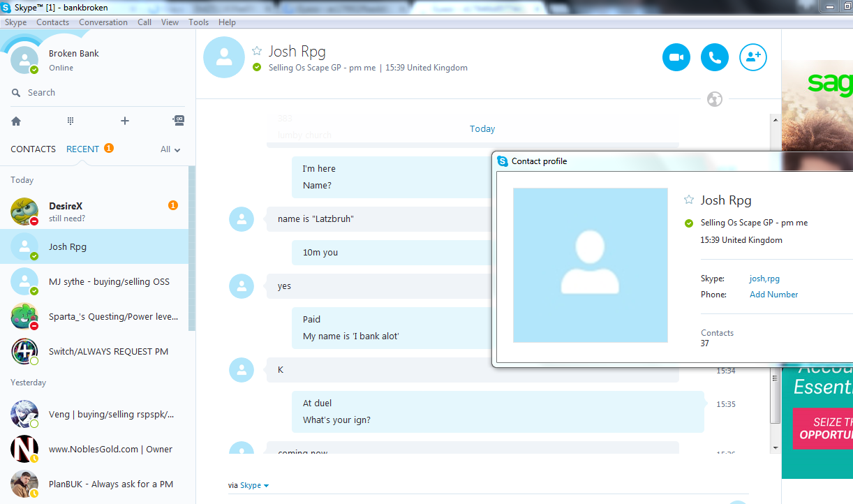This screenshot has height=504, width=853.
Task: Open the Conversation menu
Action: [x=103, y=22]
